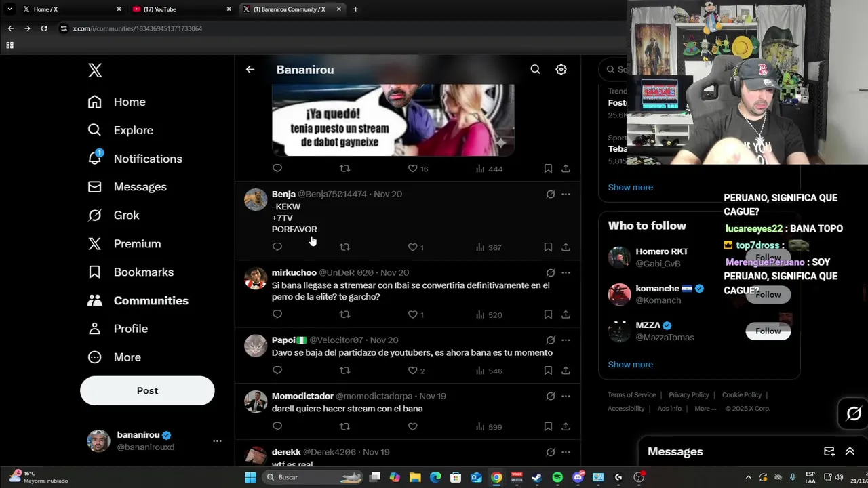Open the meme image in top post
This screenshot has width=868, height=488.
(393, 120)
